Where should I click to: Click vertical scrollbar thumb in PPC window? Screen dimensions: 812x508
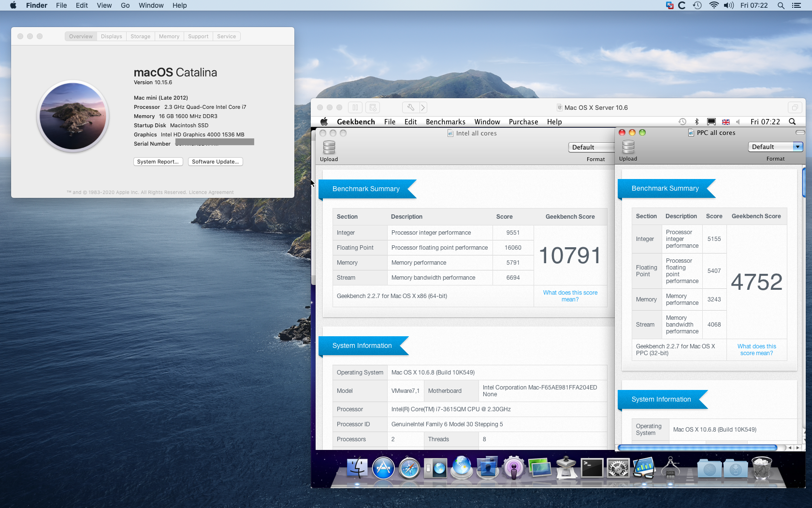coord(804,182)
